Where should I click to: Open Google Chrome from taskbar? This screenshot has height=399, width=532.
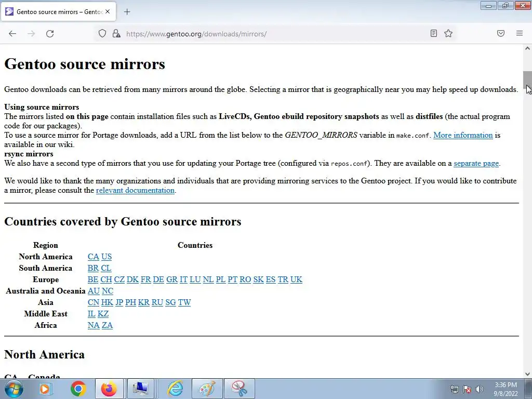(78, 389)
